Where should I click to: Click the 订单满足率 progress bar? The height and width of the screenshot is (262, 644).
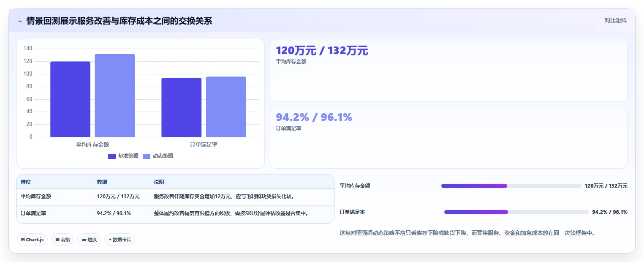(516, 212)
